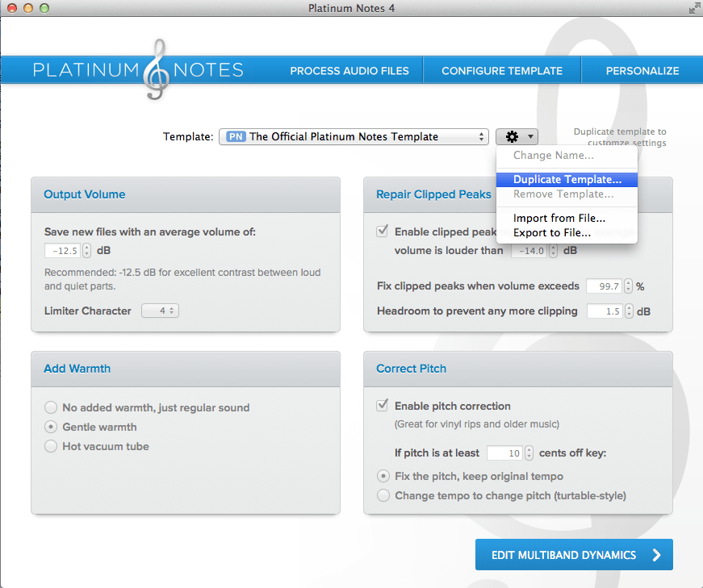Open the Template selection dropdown
703x588 pixels.
click(x=354, y=136)
